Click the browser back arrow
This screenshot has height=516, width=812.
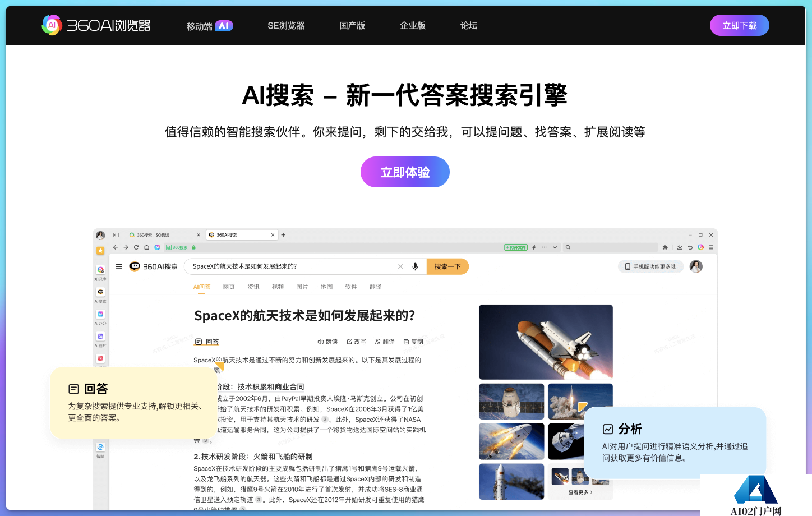point(116,247)
